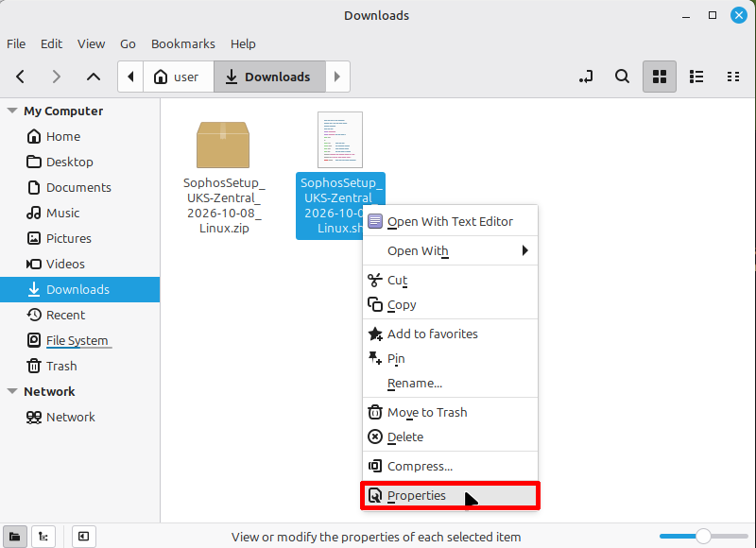This screenshot has width=756, height=548.
Task: Open File System in the sidebar
Action: click(80, 340)
